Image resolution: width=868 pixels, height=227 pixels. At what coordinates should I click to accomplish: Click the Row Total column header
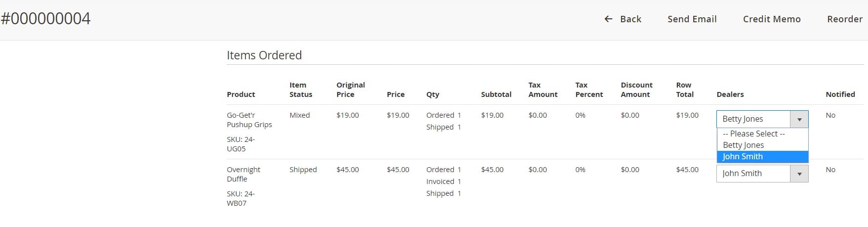[685, 90]
